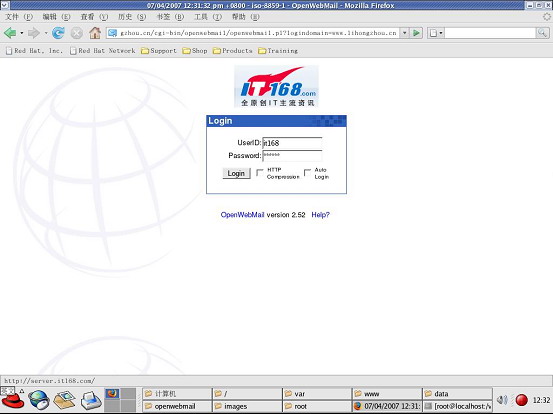The height and width of the screenshot is (414, 553).
Task: Open the printer icon in panel
Action: pyautogui.click(x=91, y=401)
